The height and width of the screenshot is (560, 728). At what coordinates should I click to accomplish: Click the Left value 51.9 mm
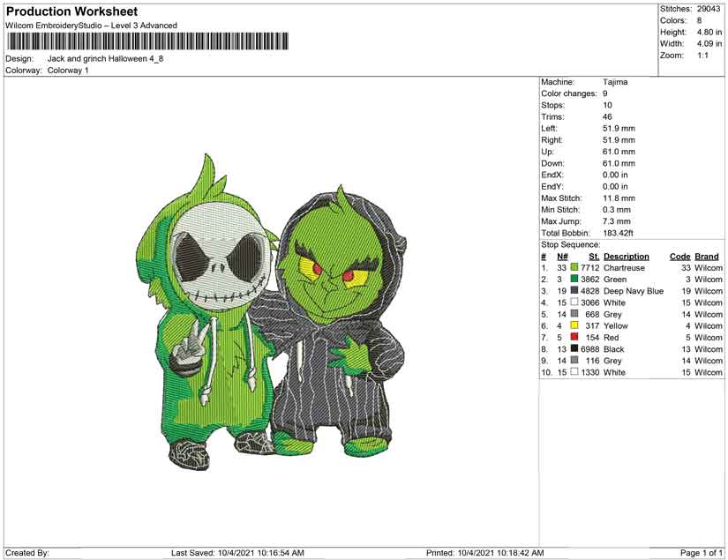(619, 129)
